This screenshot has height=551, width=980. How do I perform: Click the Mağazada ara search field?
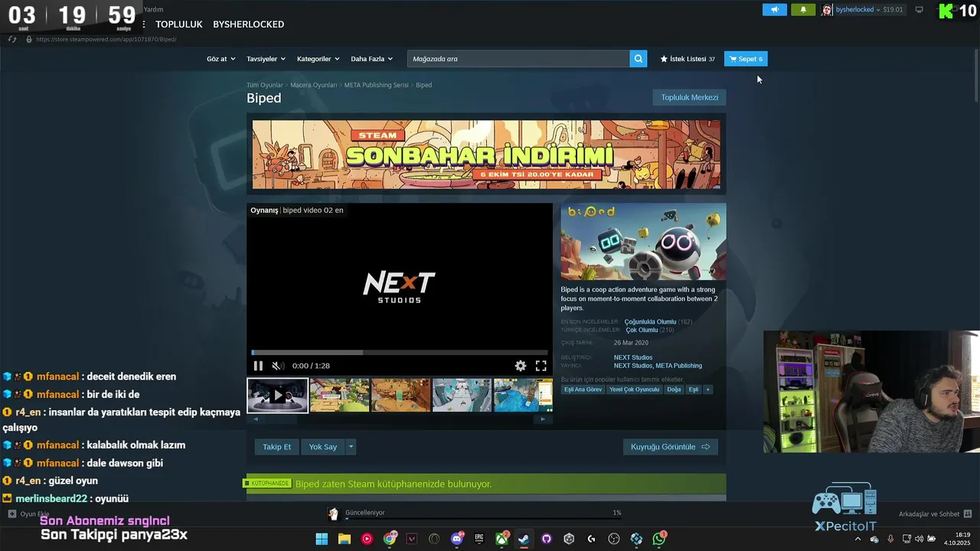(x=518, y=59)
